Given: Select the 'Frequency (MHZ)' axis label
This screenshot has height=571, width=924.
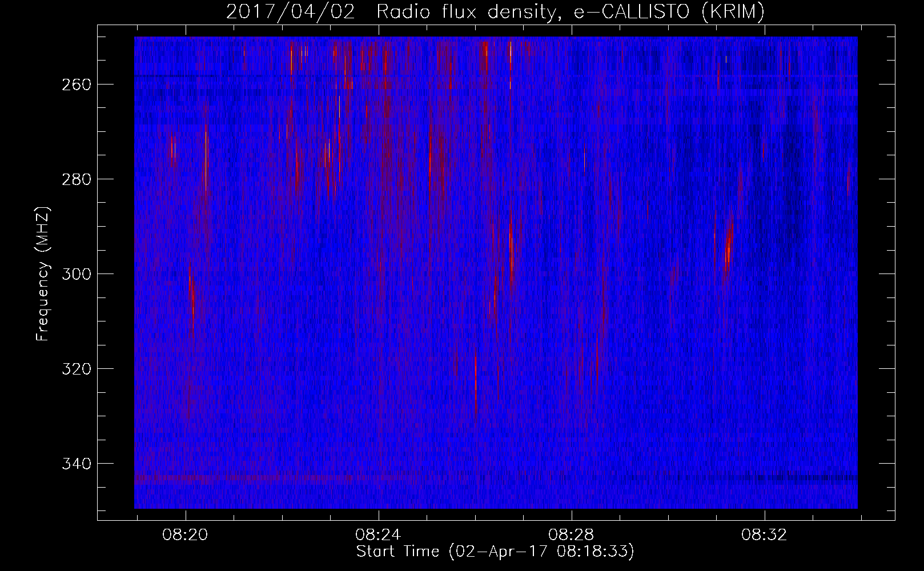Looking at the screenshot, I should click(43, 274).
